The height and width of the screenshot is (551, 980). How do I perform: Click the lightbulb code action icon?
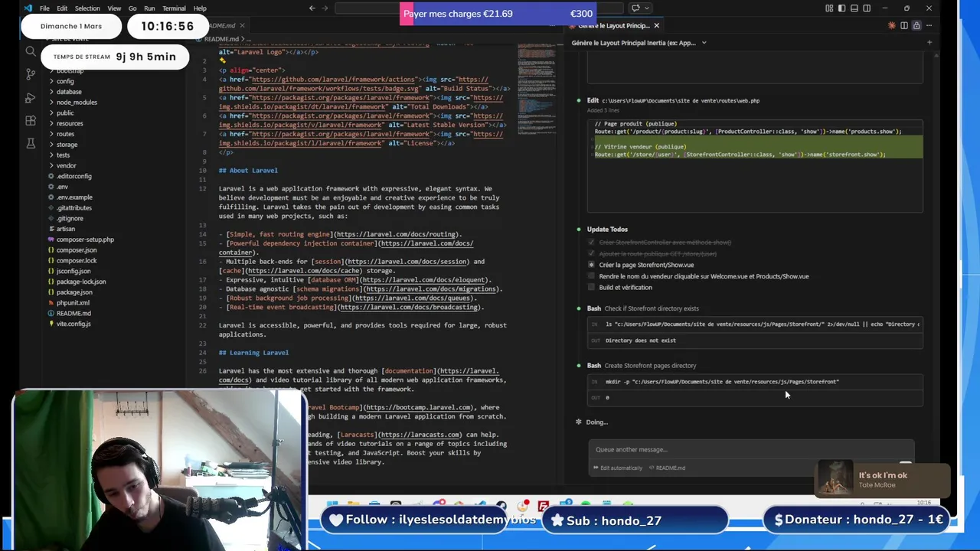click(223, 60)
